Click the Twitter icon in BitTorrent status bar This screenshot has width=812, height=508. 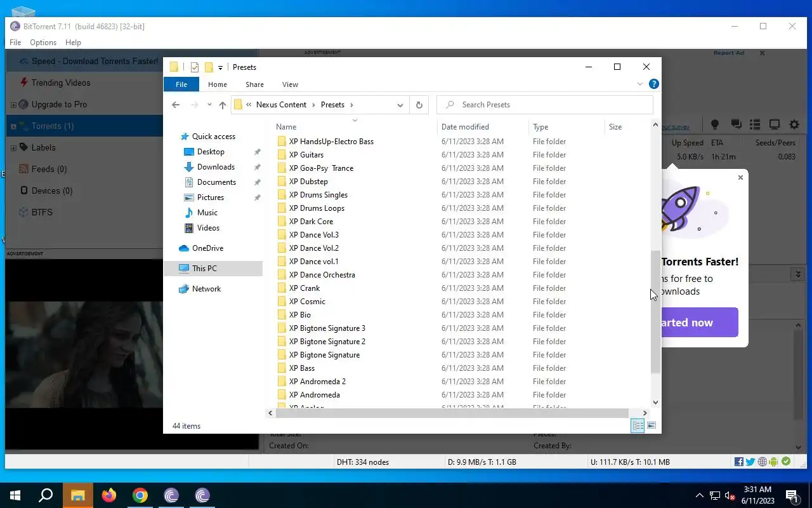(750, 462)
